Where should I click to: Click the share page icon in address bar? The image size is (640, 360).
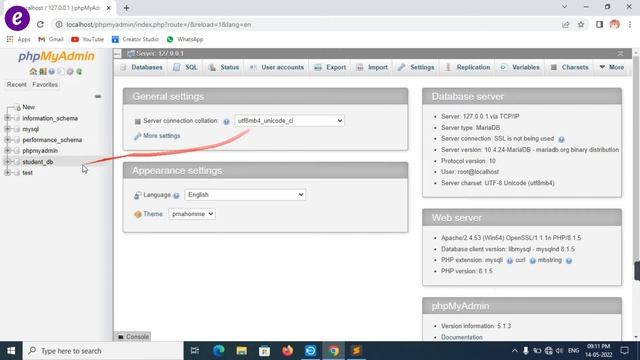(x=565, y=24)
